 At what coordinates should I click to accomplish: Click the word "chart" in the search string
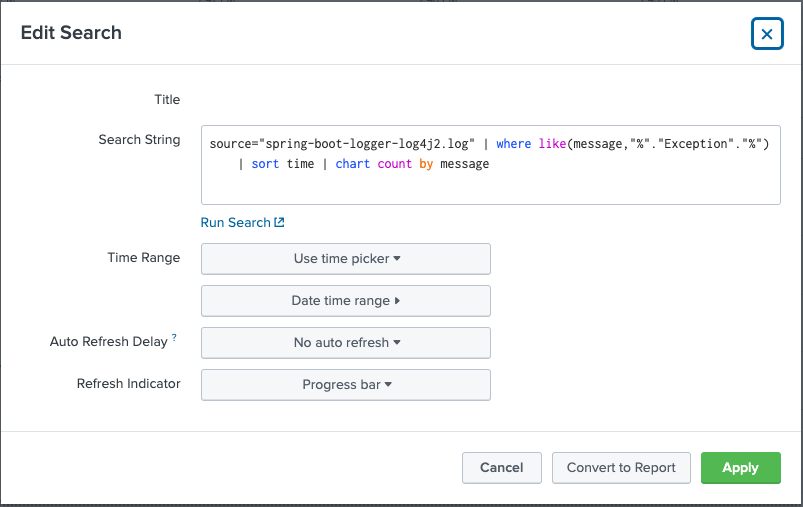352,164
